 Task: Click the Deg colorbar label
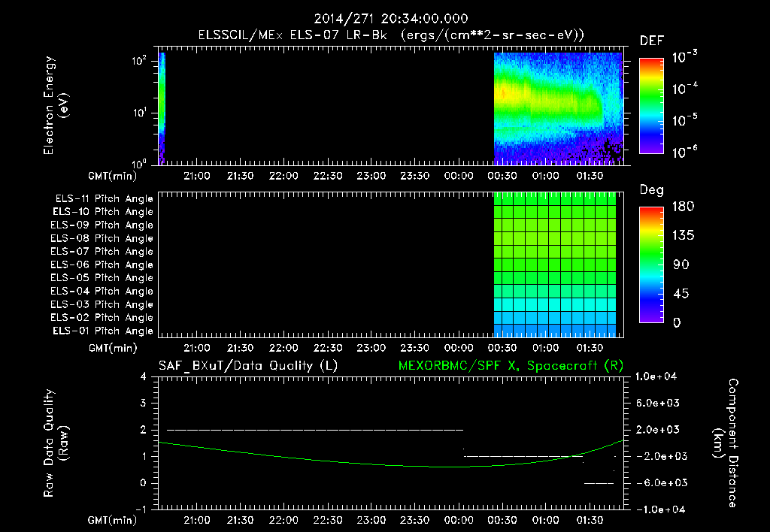pyautogui.click(x=651, y=190)
